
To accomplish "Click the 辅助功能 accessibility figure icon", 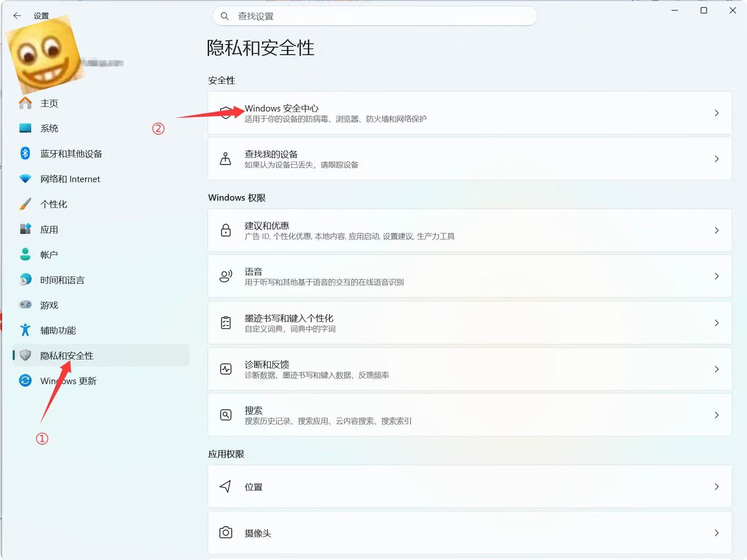I will 25,330.
